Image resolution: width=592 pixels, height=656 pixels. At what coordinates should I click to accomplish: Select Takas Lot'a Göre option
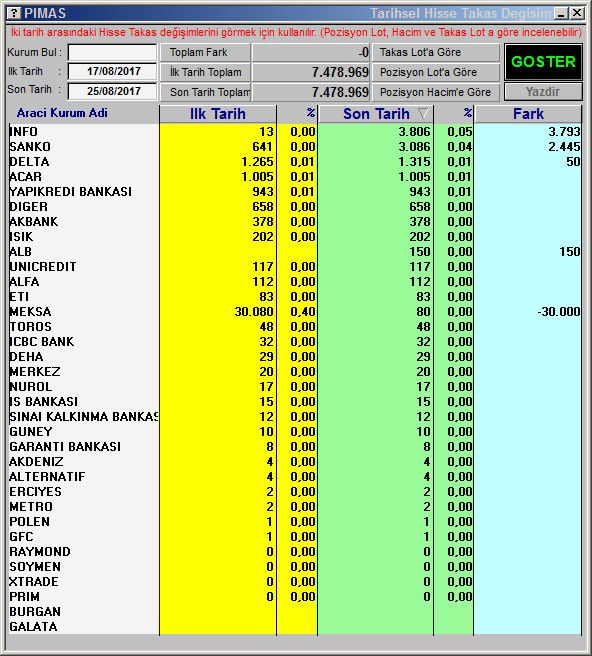[436, 53]
